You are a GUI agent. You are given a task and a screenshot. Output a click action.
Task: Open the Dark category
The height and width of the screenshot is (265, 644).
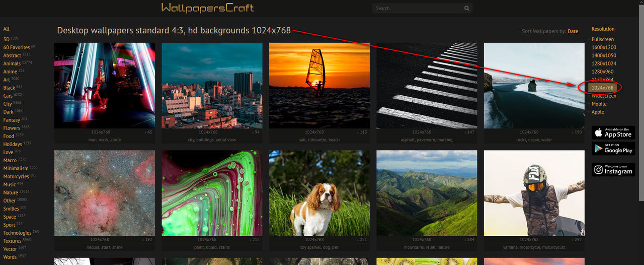(8, 112)
